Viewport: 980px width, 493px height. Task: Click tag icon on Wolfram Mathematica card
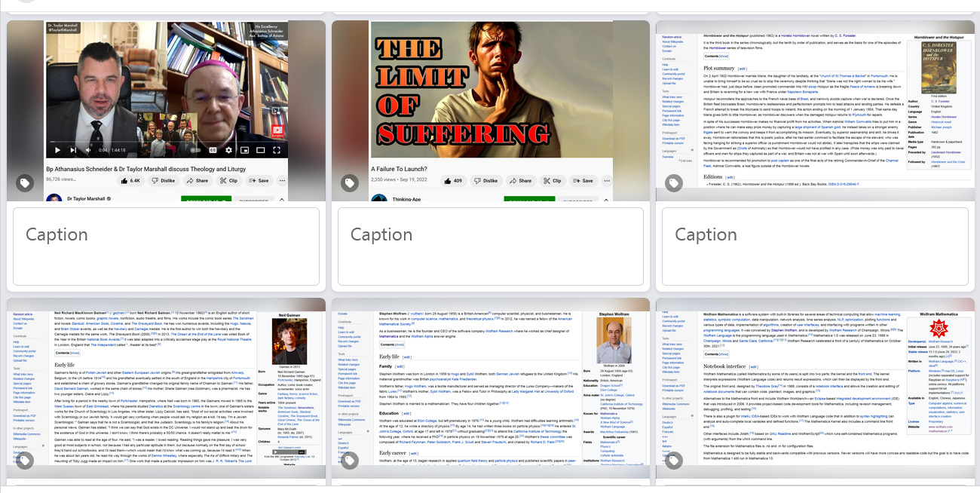click(x=673, y=460)
